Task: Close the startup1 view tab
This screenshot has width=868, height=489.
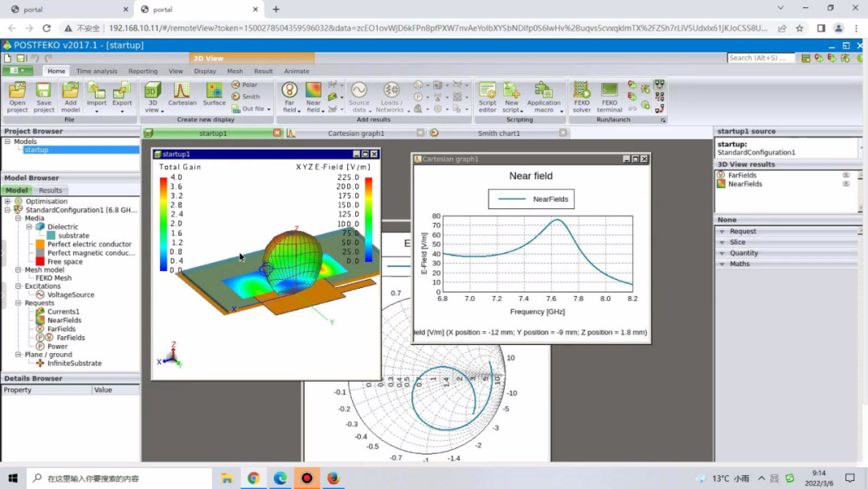Action: tap(276, 133)
